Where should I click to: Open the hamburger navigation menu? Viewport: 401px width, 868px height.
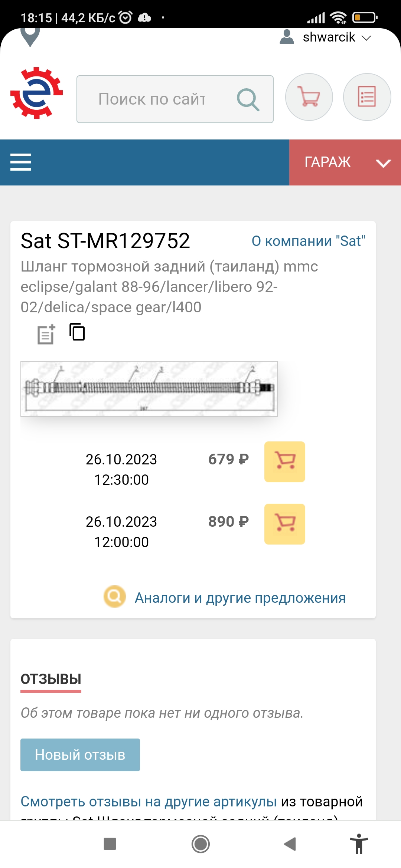pyautogui.click(x=21, y=162)
